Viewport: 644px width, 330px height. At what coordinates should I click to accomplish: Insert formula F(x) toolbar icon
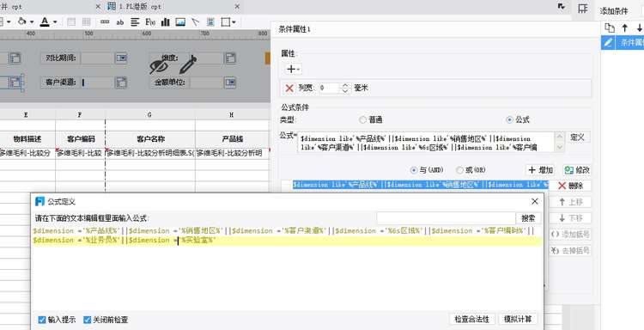click(x=150, y=21)
